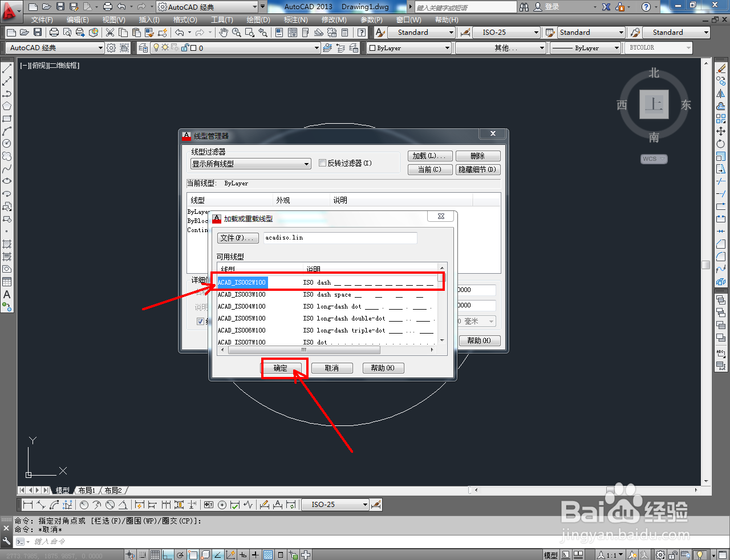
Task: Click the Undo arrow icon in standard toolbar
Action: click(180, 33)
